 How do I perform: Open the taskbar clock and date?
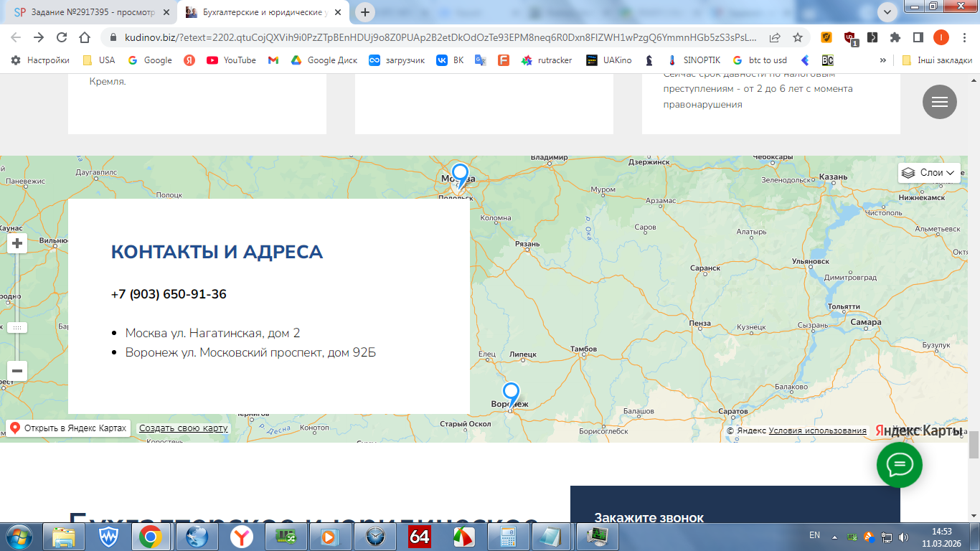pos(942,536)
